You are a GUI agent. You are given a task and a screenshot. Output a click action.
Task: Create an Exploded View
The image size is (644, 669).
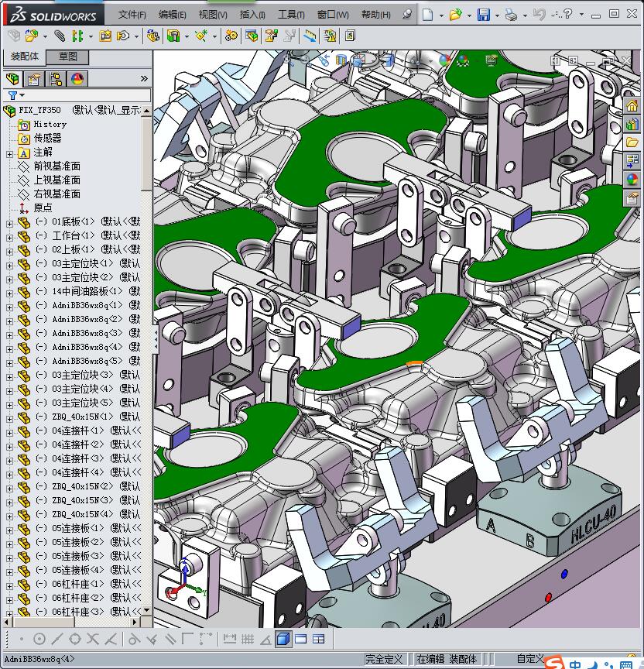click(271, 36)
